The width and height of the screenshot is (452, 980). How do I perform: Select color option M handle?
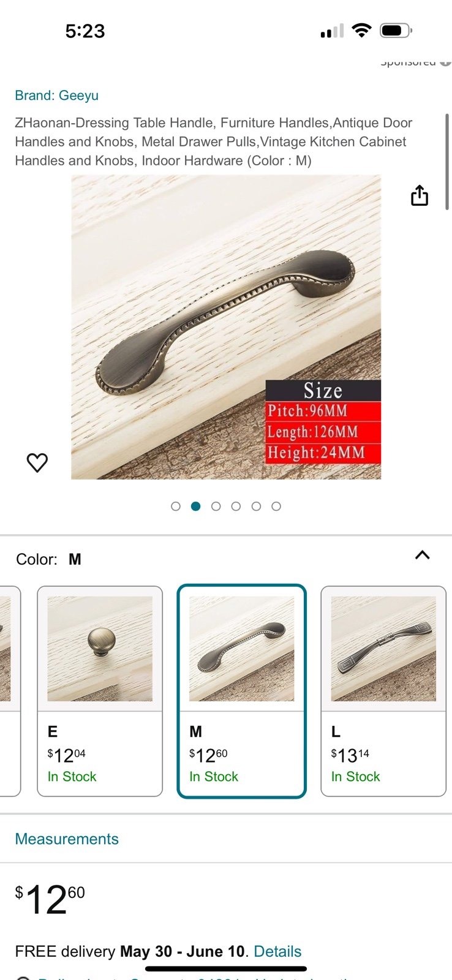(x=242, y=692)
